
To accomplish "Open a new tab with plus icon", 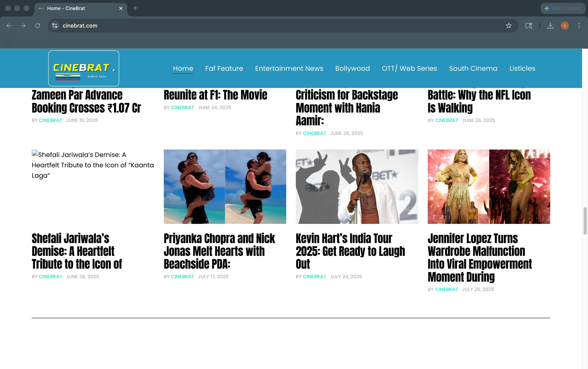I will [135, 8].
